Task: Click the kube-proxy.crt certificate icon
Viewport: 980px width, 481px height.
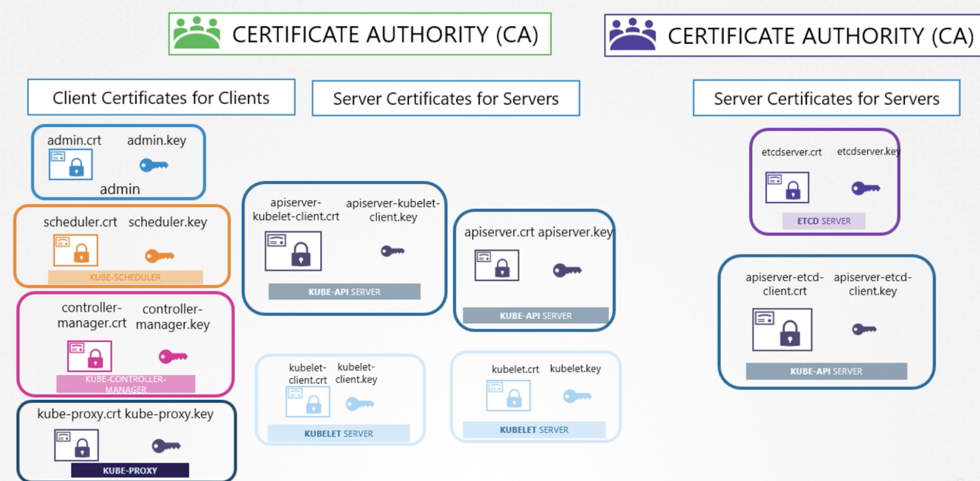Action: coord(77,445)
